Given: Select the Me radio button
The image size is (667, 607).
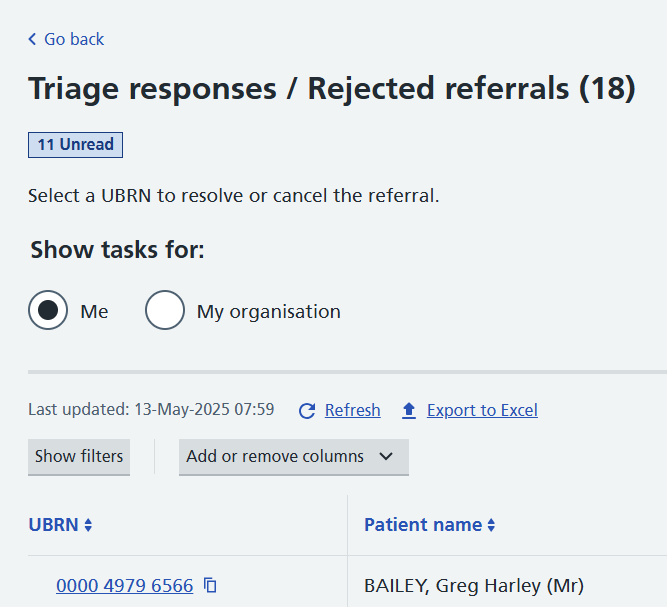Looking at the screenshot, I should coord(48,310).
